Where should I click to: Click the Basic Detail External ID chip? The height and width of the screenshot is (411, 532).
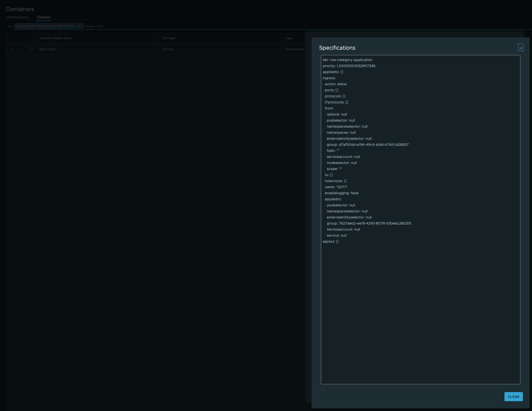pos(45,26)
